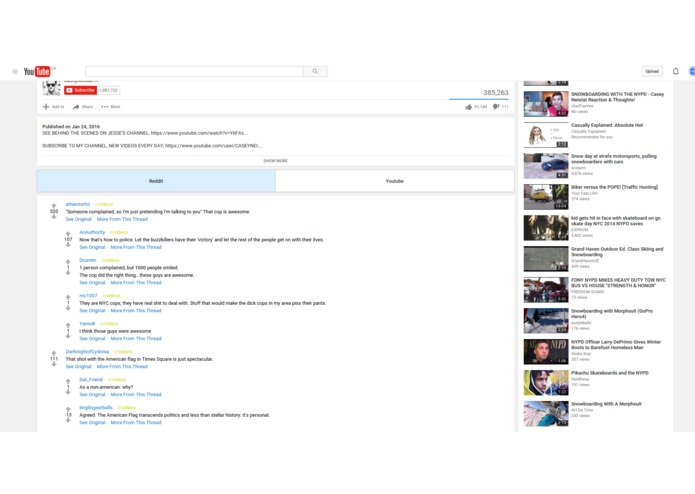Open 'Snow day at strafe motorsports' thumbnail
The height and width of the screenshot is (494, 695).
click(546, 166)
